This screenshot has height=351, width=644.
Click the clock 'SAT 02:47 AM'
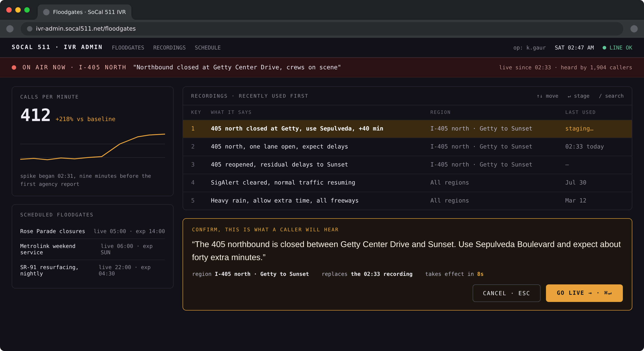click(x=574, y=47)
